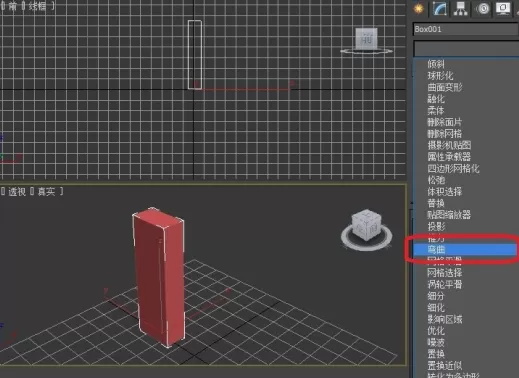Image resolution: width=519 pixels, height=378 pixels.
Task: Click the object name field Box001
Action: 466,29
